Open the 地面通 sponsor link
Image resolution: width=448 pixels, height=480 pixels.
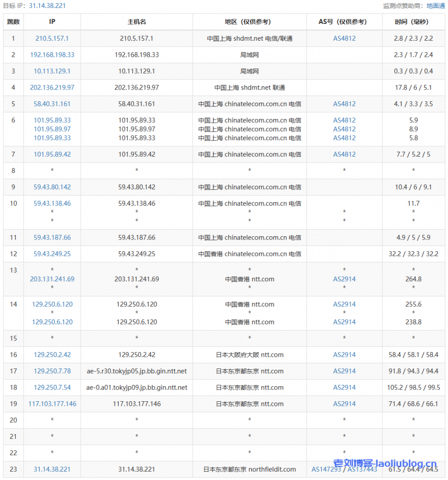(x=435, y=6)
